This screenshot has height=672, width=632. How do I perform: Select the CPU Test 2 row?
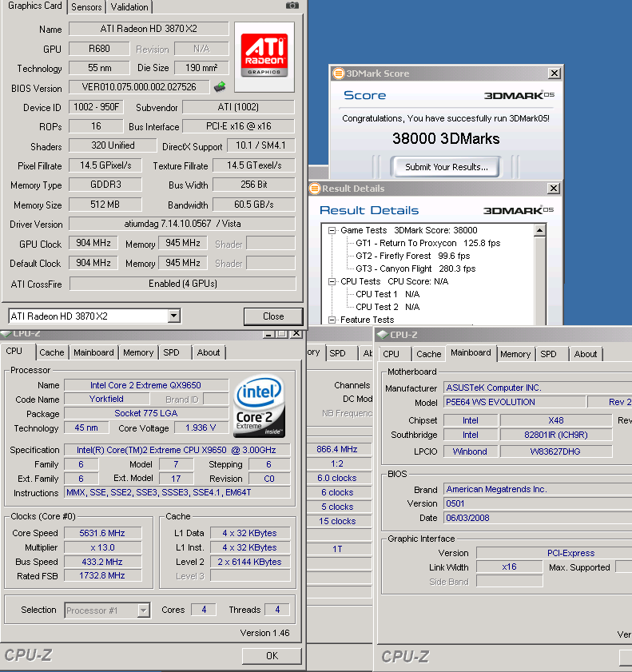tap(388, 307)
